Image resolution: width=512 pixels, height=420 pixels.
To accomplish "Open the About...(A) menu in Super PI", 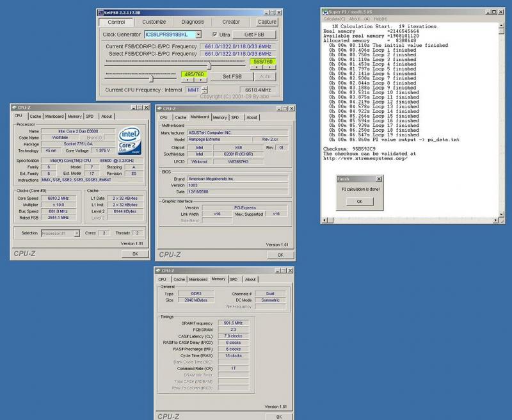I will [360, 19].
